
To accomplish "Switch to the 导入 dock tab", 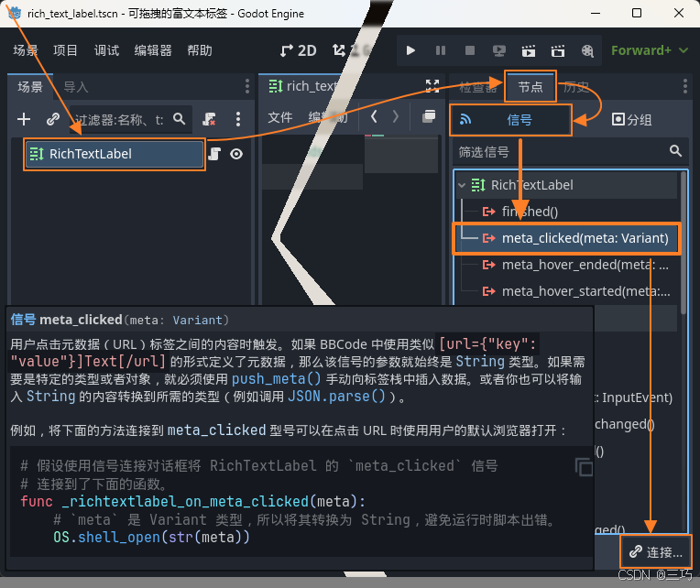I will (75, 86).
